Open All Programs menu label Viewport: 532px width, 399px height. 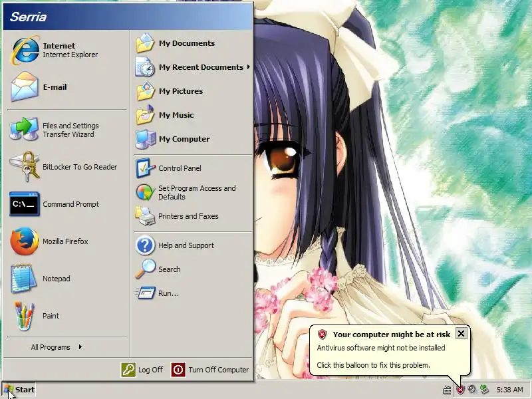coord(51,347)
